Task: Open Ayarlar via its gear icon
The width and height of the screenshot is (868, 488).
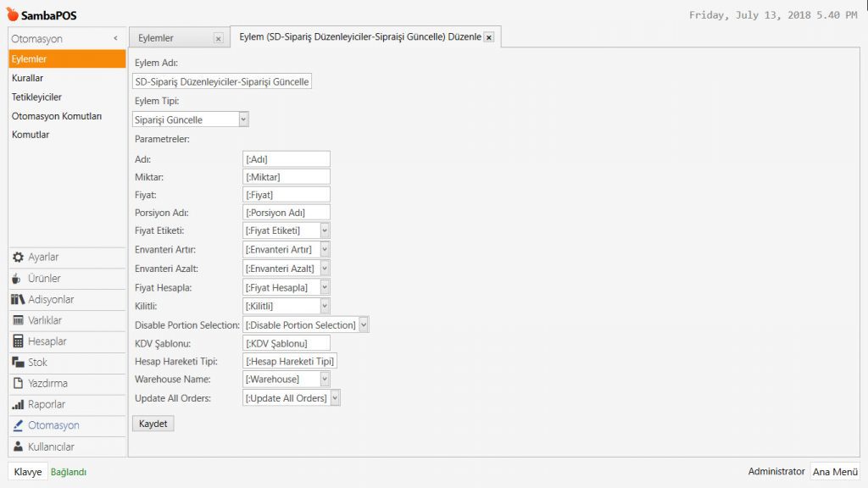Action: pos(18,258)
